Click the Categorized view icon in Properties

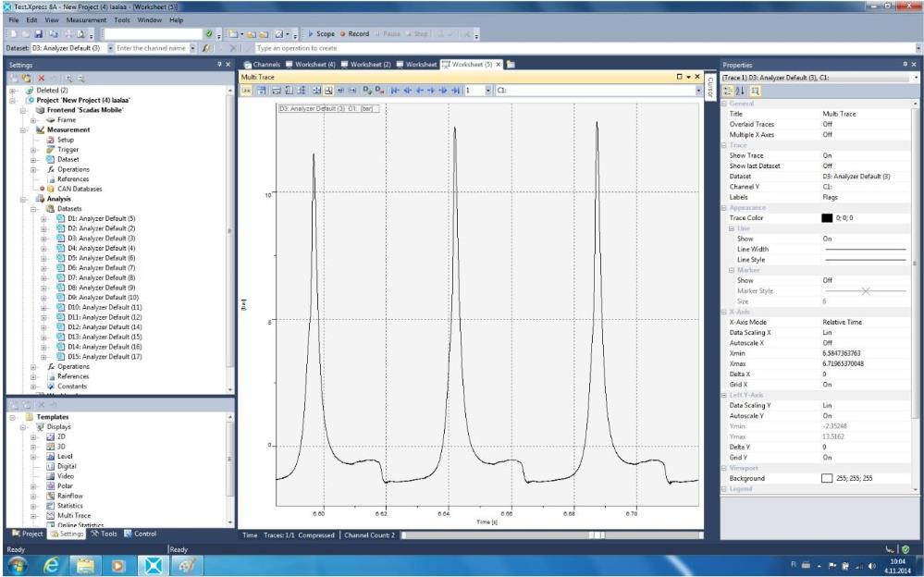[x=728, y=91]
